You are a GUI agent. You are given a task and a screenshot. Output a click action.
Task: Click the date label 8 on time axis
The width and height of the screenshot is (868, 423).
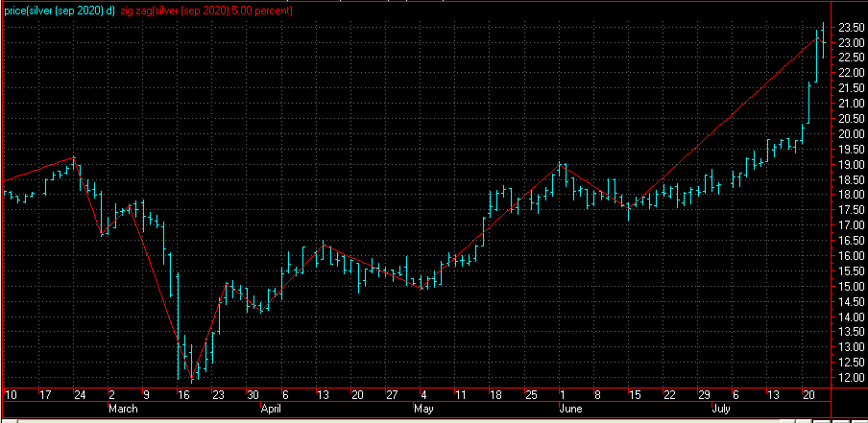tap(598, 395)
